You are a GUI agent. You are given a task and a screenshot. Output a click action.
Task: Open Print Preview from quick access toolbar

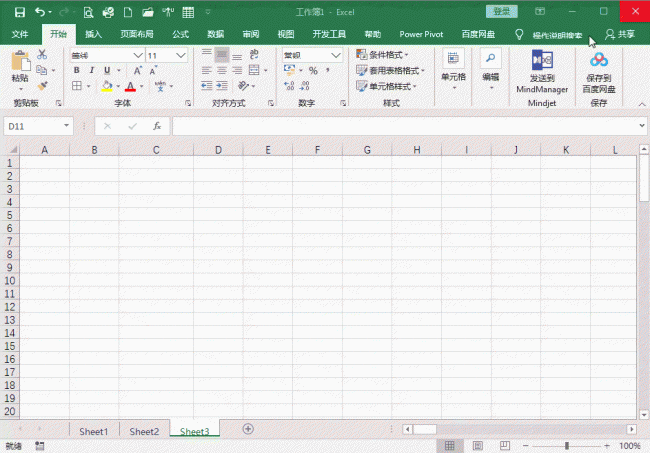pos(88,12)
